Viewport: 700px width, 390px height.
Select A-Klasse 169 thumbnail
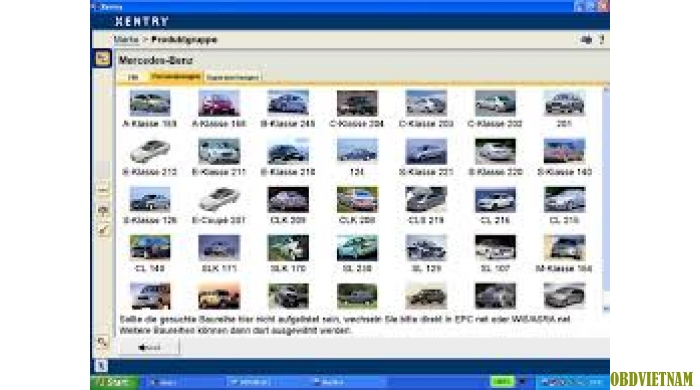(150, 103)
